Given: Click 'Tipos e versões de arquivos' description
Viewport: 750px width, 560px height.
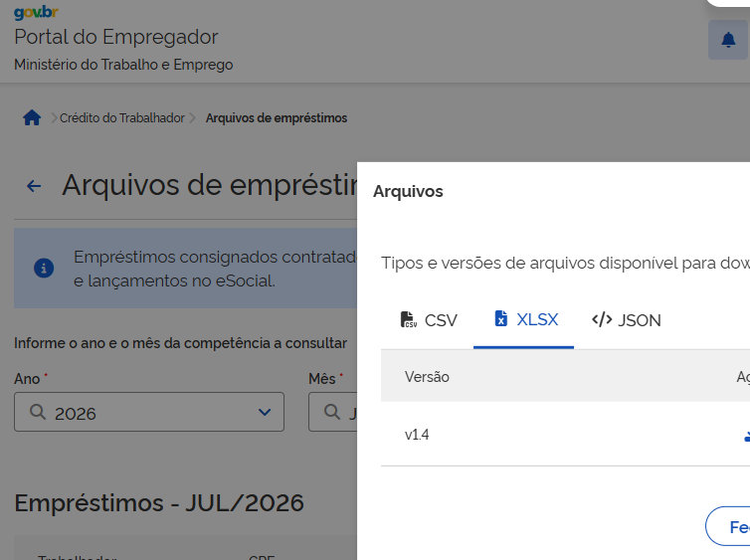Looking at the screenshot, I should tap(565, 263).
